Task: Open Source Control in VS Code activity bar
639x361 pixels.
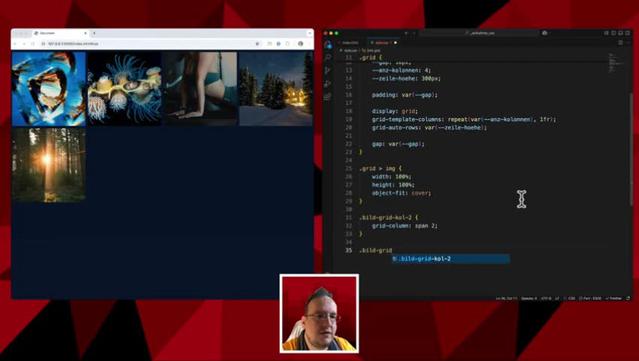Action: [328, 70]
